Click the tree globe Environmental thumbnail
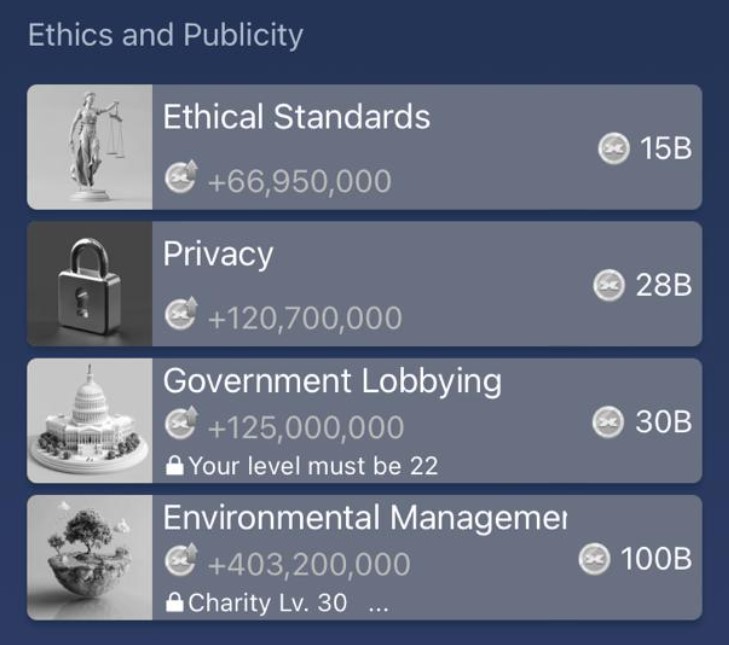The image size is (729, 645). (x=90, y=558)
